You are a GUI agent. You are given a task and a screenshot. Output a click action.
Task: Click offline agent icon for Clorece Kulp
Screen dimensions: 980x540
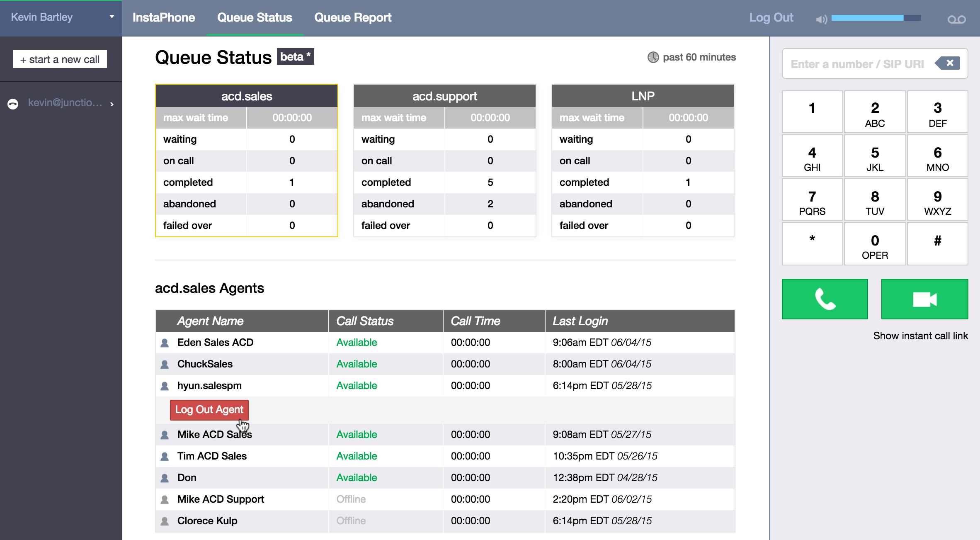[x=165, y=521]
